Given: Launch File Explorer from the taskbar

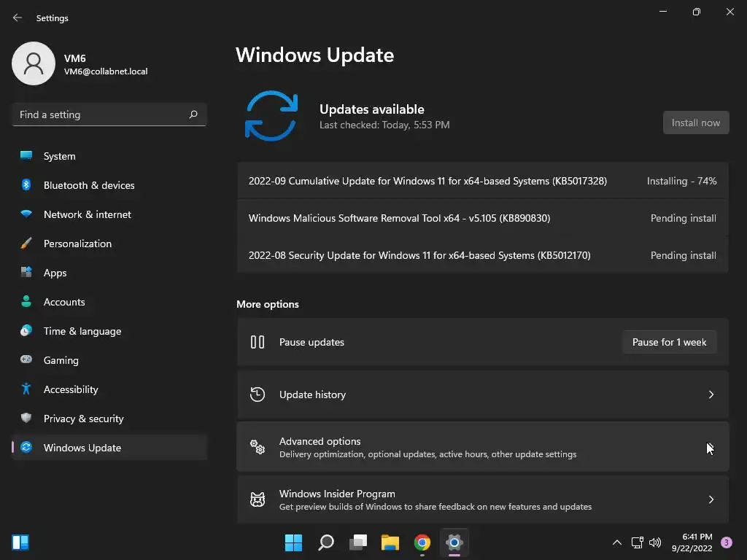Looking at the screenshot, I should tap(390, 542).
